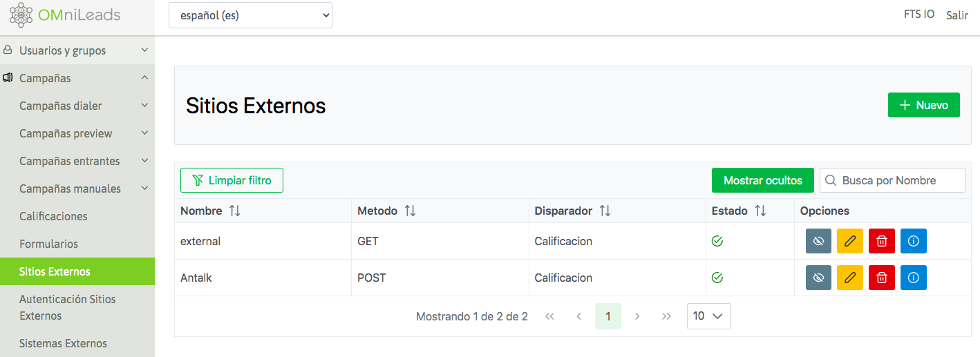Click the green Nuevo button
This screenshot has width=980, height=357.
click(x=923, y=105)
